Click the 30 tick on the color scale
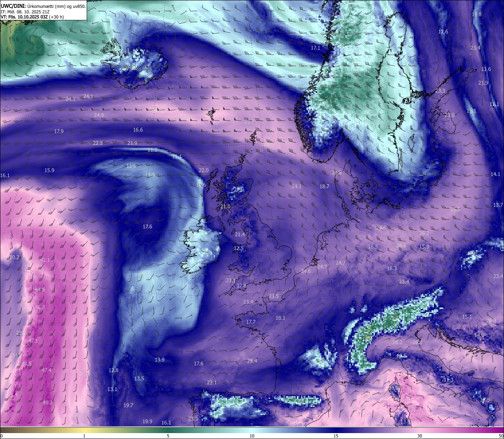 tap(420, 436)
